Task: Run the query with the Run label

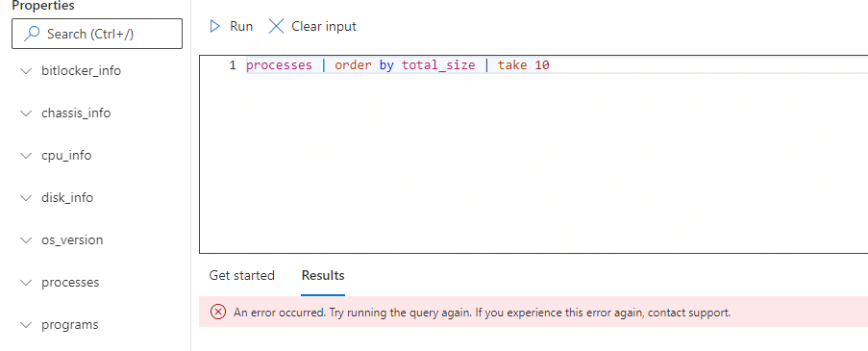Action: tap(241, 26)
